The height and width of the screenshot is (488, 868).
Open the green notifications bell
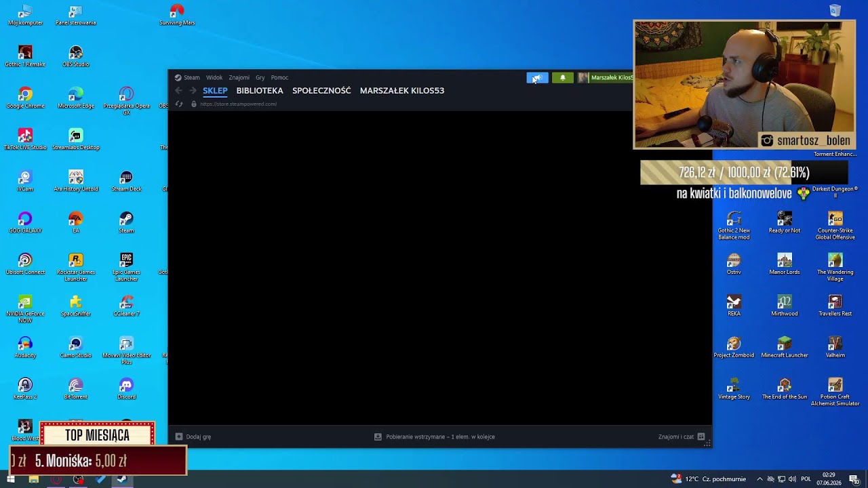[x=562, y=78]
